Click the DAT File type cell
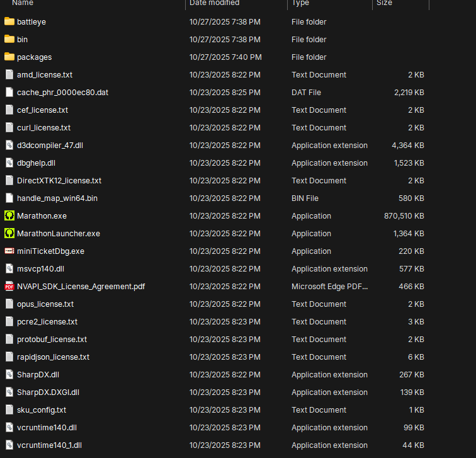This screenshot has width=476, height=458. click(x=306, y=93)
